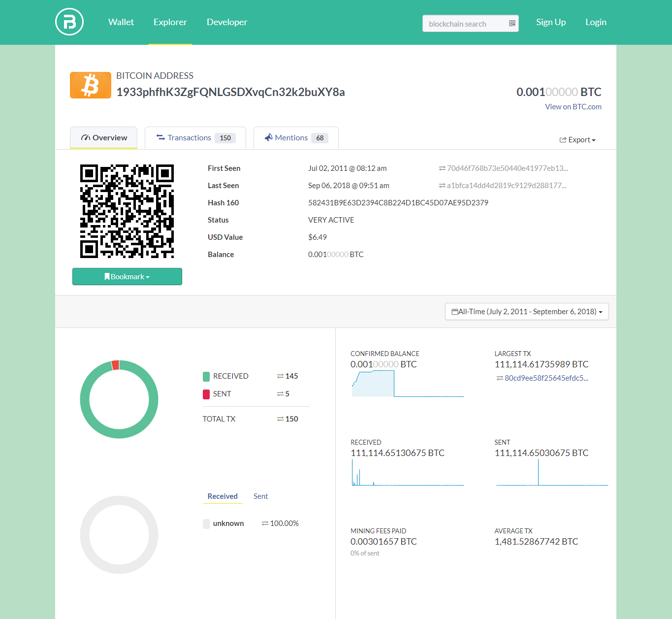The height and width of the screenshot is (619, 672).
Task: Click the USD value $6.49
Action: (x=318, y=237)
